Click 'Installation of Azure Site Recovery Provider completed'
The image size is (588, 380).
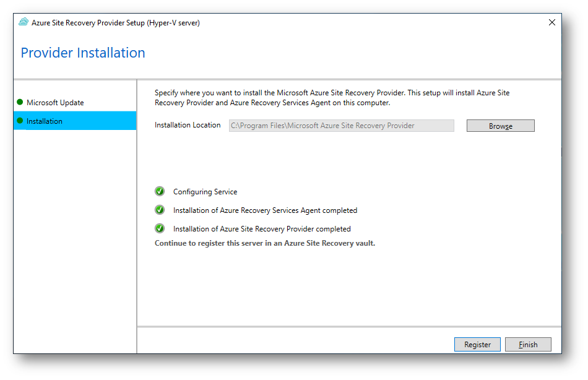(262, 229)
